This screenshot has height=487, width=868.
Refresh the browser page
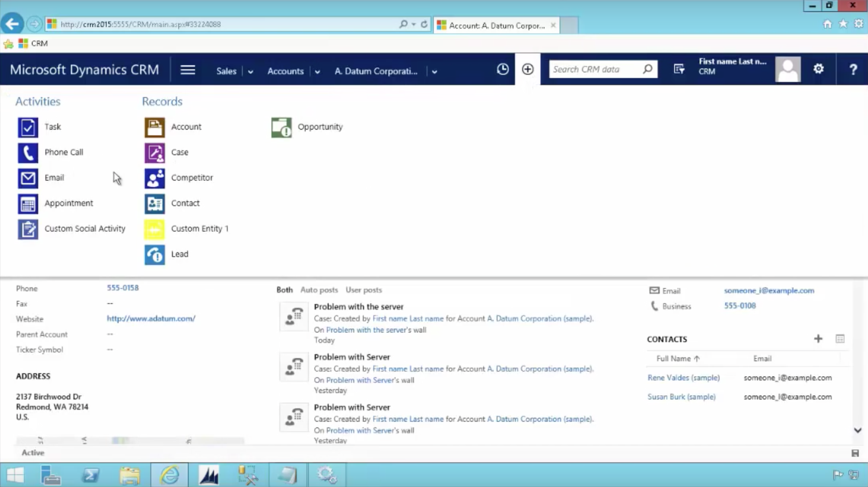pyautogui.click(x=424, y=24)
